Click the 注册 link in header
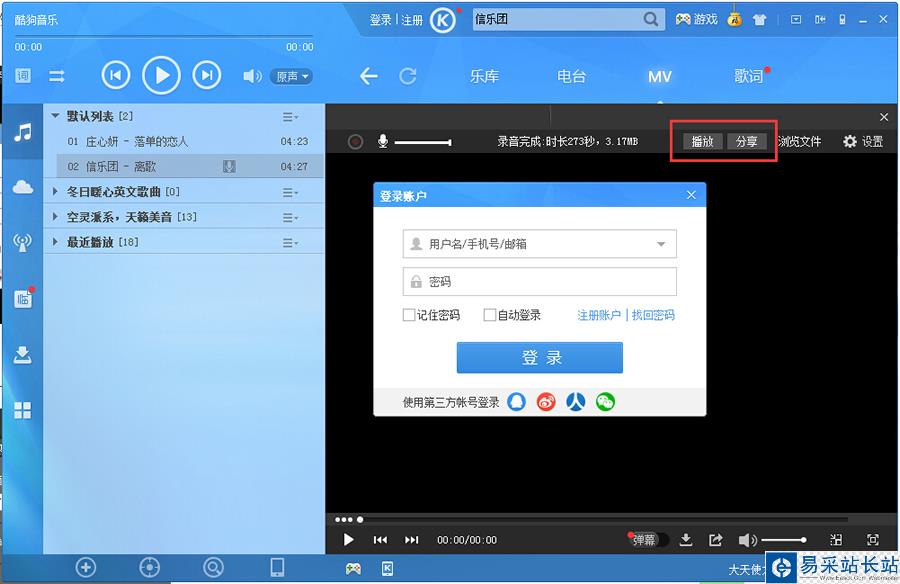Viewport: 900px width, 584px height. pyautogui.click(x=412, y=20)
